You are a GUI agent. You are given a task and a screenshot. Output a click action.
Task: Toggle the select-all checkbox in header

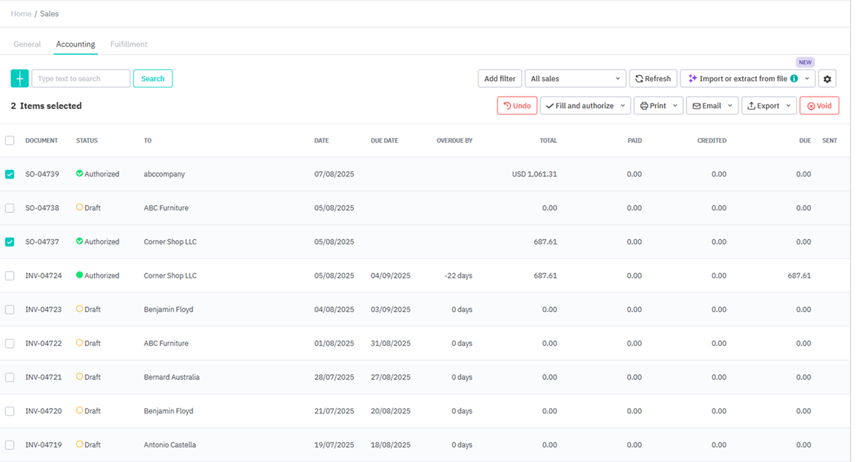point(10,140)
